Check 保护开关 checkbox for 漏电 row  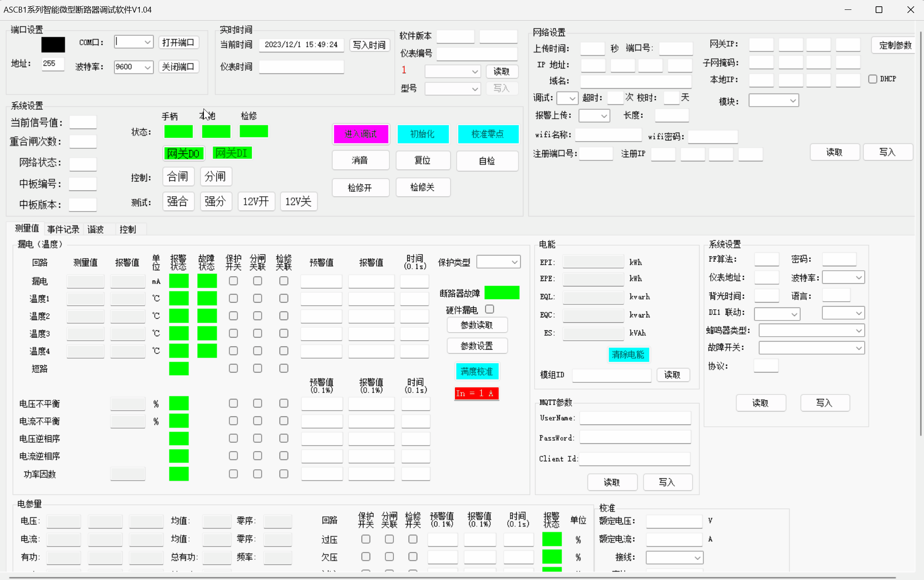[233, 281]
